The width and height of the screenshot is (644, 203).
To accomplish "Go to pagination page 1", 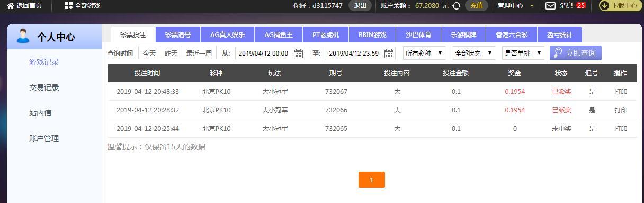I will pos(371,180).
